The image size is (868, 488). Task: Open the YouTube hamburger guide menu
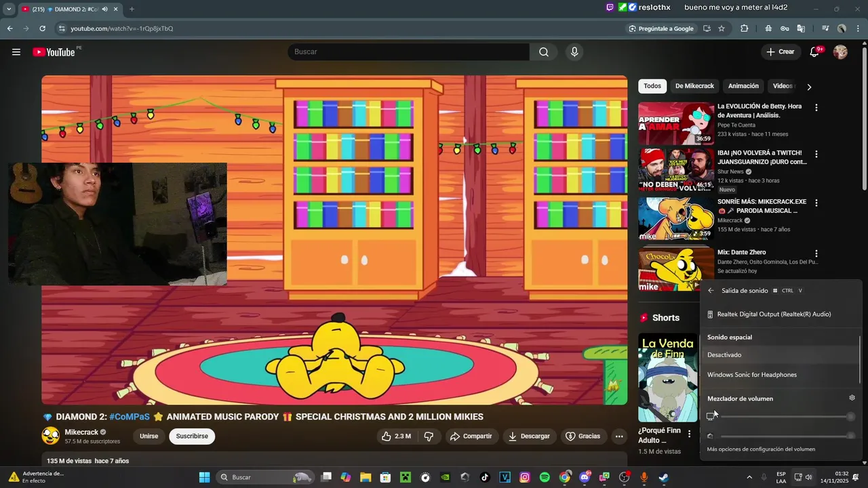click(16, 52)
